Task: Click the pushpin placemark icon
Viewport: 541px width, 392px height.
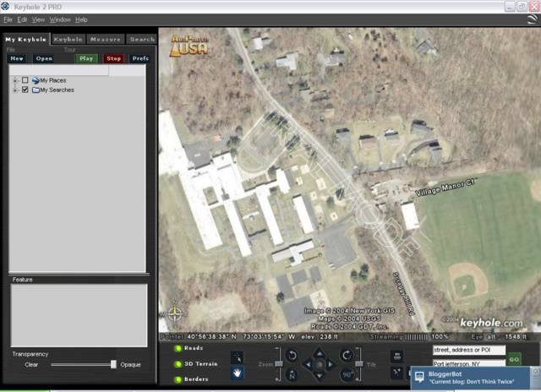Action: [396, 373]
